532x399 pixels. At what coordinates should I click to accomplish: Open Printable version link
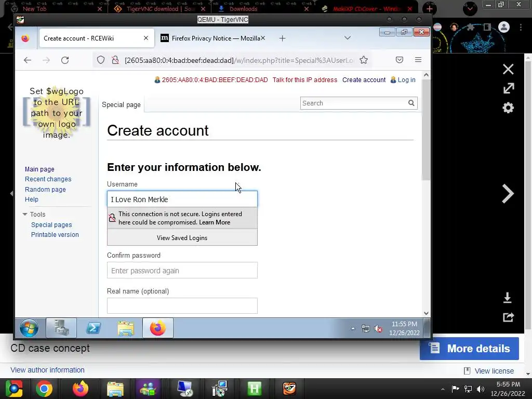pyautogui.click(x=55, y=235)
